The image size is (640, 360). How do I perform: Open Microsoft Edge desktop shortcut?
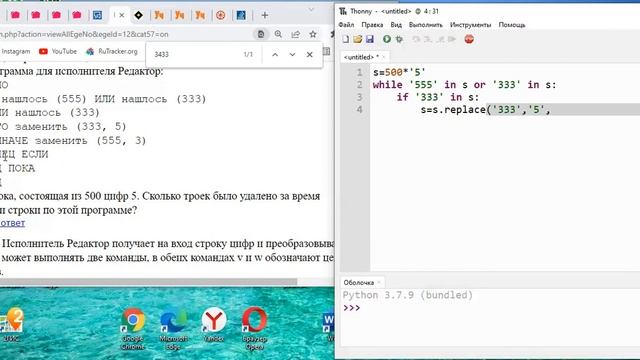click(173, 329)
